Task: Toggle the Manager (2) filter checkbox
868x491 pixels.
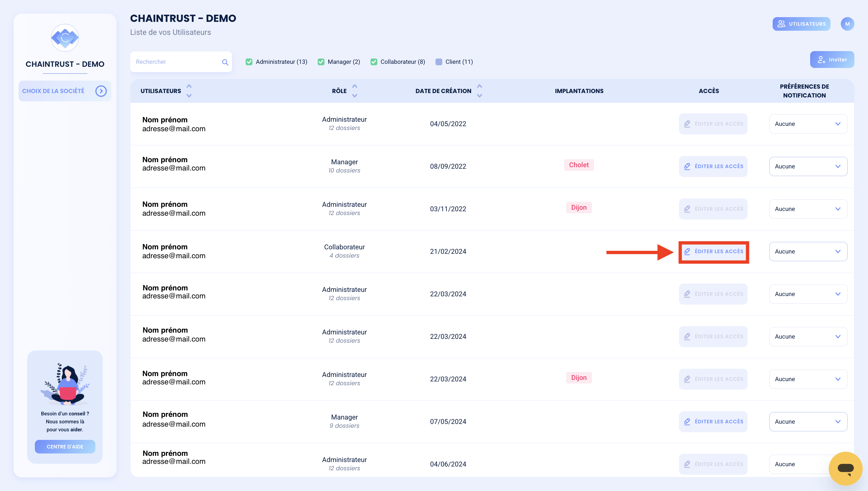Action: coord(321,62)
